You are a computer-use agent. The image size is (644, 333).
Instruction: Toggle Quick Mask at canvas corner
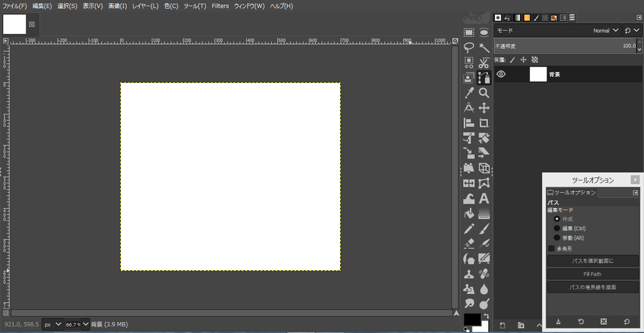point(6,313)
